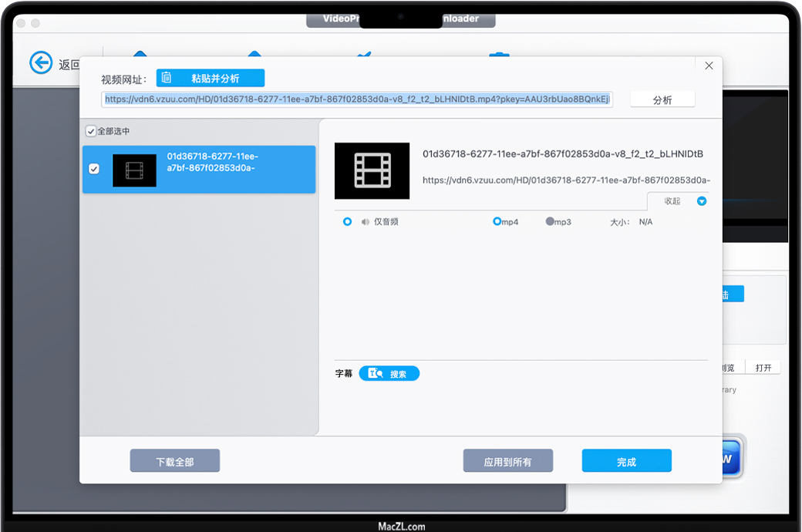Close the video analysis dialog
This screenshot has height=532, width=802.
click(x=709, y=66)
